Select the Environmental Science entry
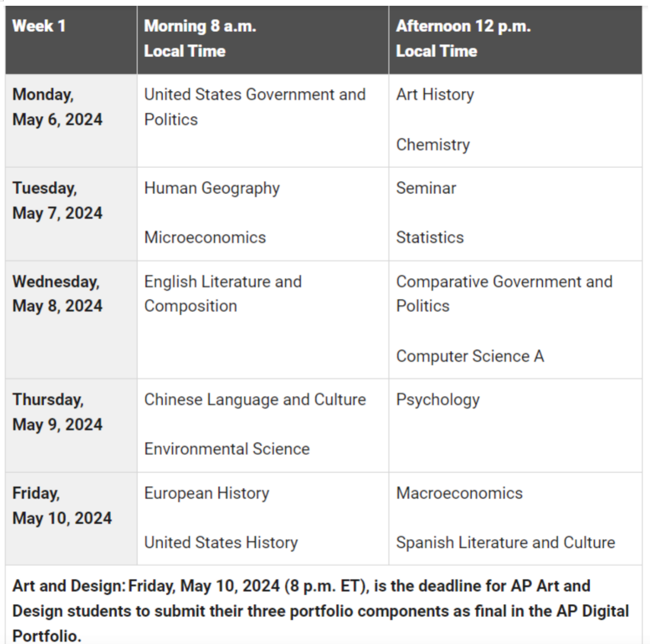 [x=227, y=449]
